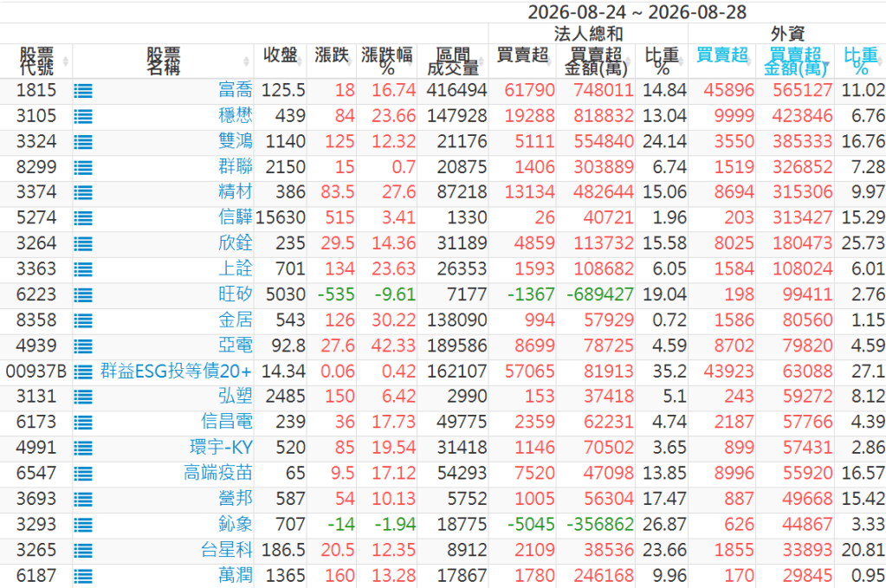
Task: Open the list icon for stock 3105 穩懋
Action: tap(83, 116)
